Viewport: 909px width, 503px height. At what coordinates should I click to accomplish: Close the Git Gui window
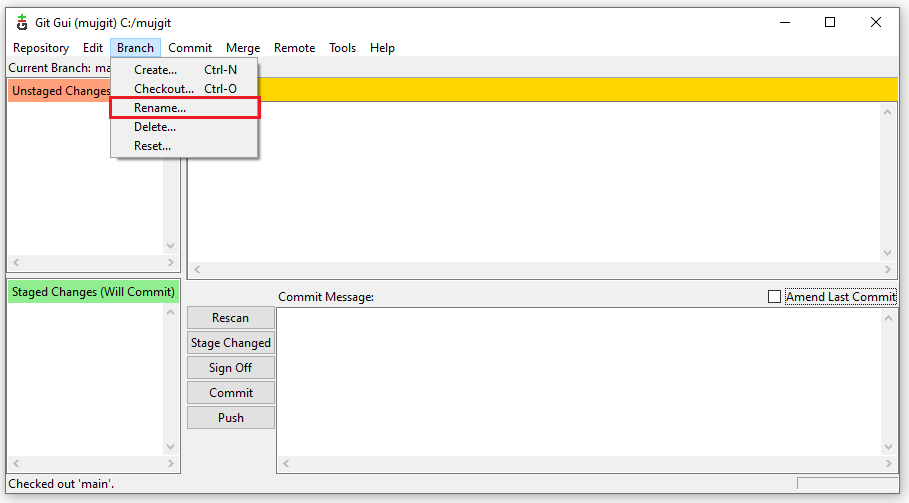click(875, 23)
